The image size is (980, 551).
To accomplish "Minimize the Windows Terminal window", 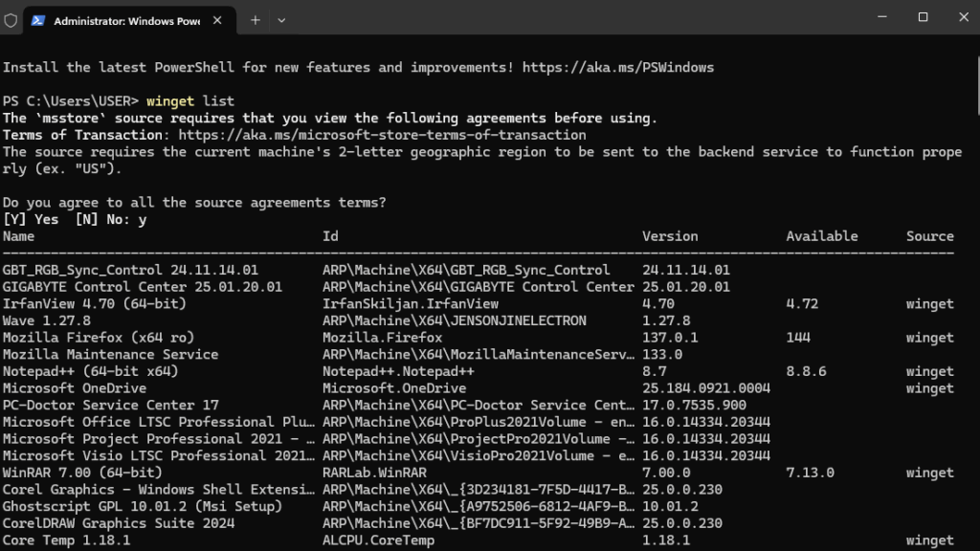I will 879,17.
